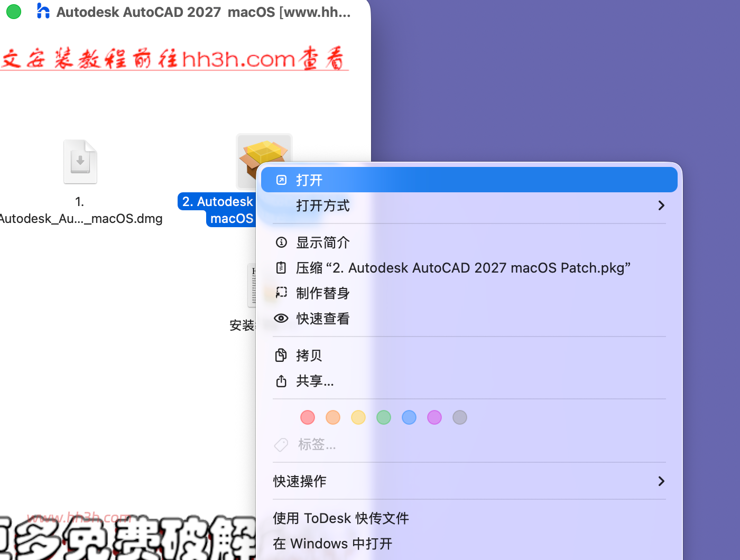Choose 拷贝 from the context menu
Viewport: 740px width, 560px height.
[469, 356]
